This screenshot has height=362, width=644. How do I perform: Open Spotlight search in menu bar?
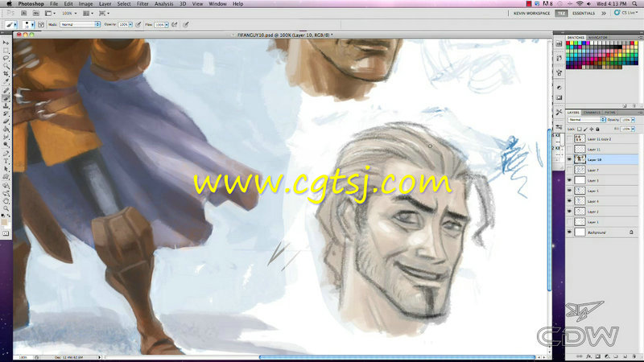click(635, 4)
